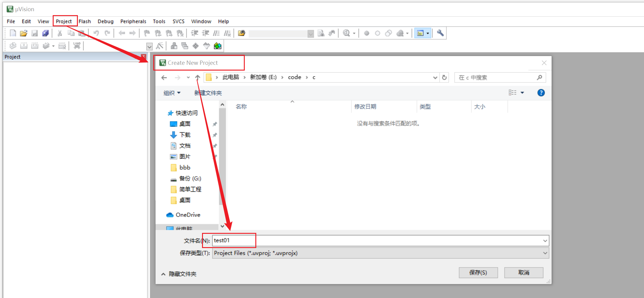The image size is (644, 298).
Task: Collapse folders with 隐藏文件夹 toggle
Action: (x=179, y=274)
